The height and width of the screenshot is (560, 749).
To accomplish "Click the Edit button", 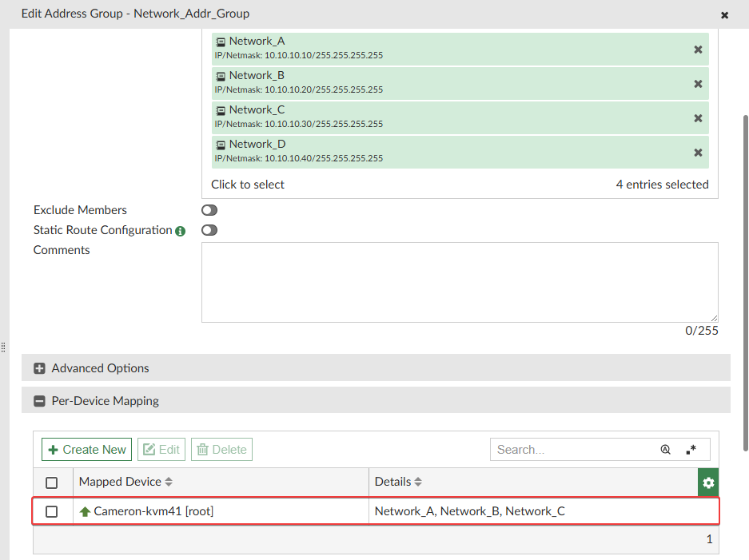I will [x=161, y=450].
